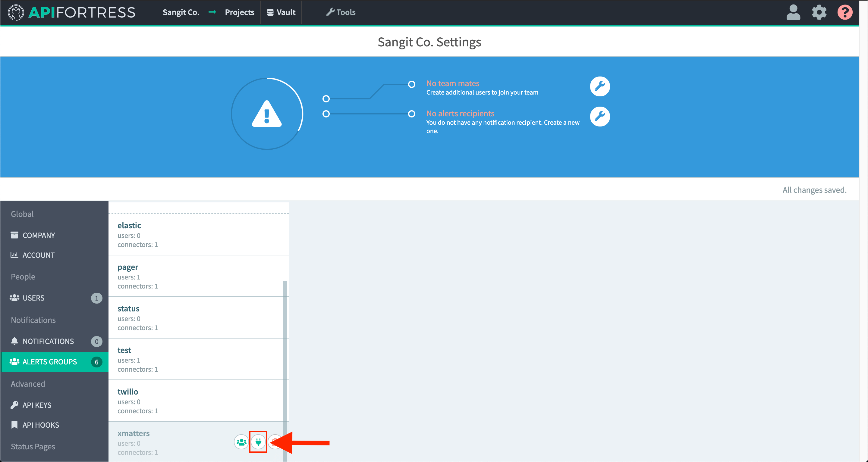Click the NOTIFICATIONS badge showing count 0
Viewport: 868px width, 462px height.
tap(96, 340)
